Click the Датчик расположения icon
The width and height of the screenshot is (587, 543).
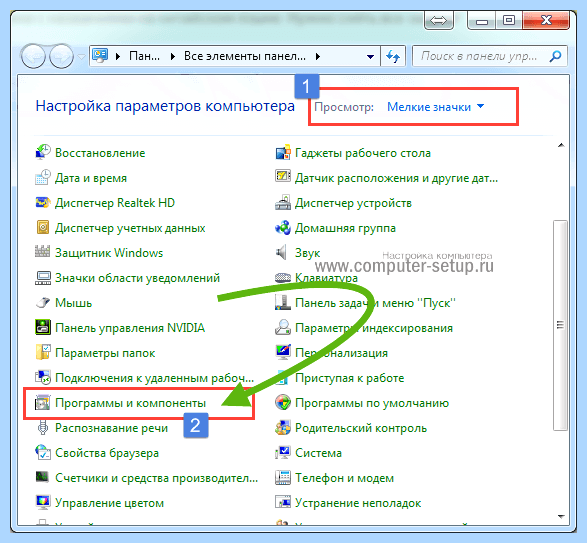tap(283, 176)
